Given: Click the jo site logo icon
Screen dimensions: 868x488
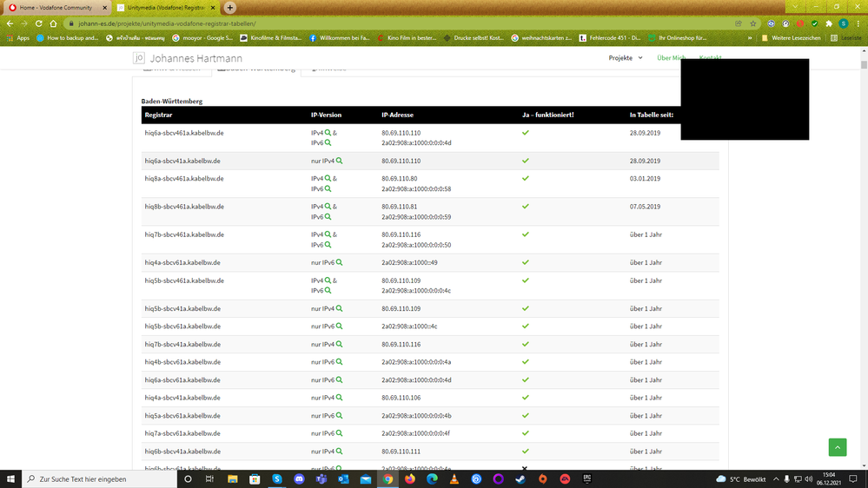Looking at the screenshot, I should click(139, 58).
